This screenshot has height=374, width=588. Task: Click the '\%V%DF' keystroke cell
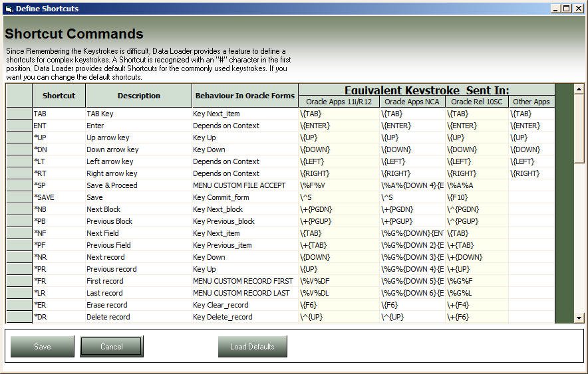pyautogui.click(x=339, y=282)
